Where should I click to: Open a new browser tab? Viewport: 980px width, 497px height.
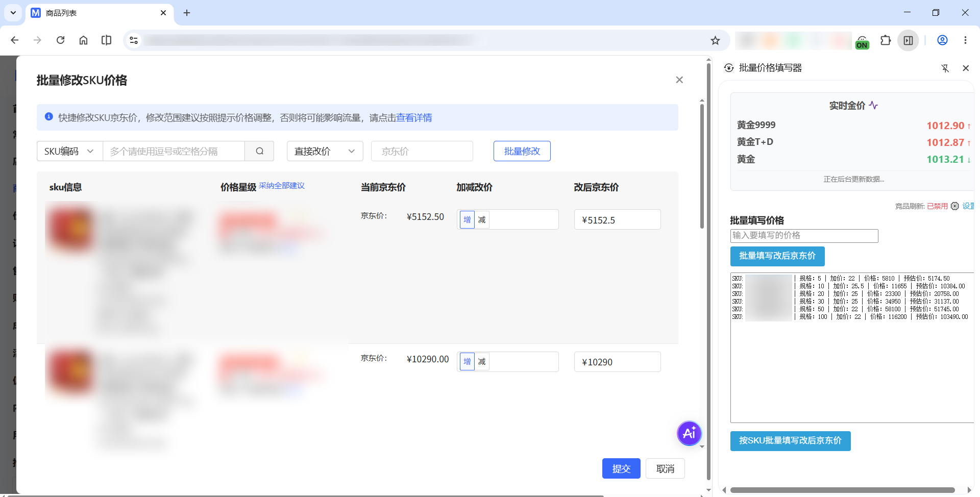tap(187, 13)
